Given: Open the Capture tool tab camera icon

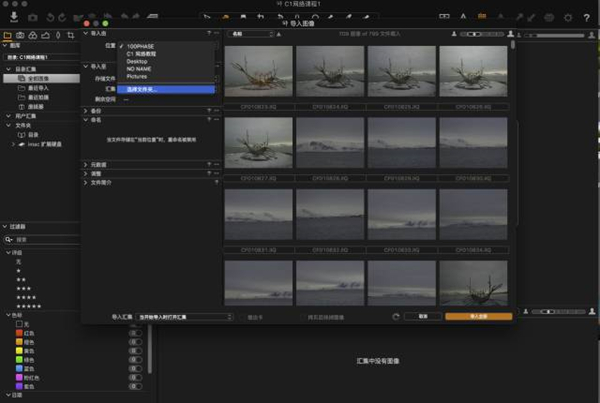Looking at the screenshot, I should [x=21, y=35].
